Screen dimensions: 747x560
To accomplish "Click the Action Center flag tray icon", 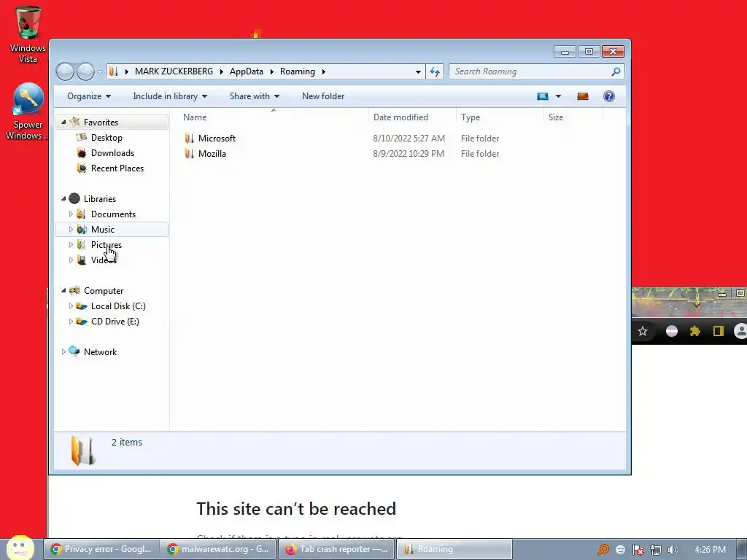I will [638, 550].
